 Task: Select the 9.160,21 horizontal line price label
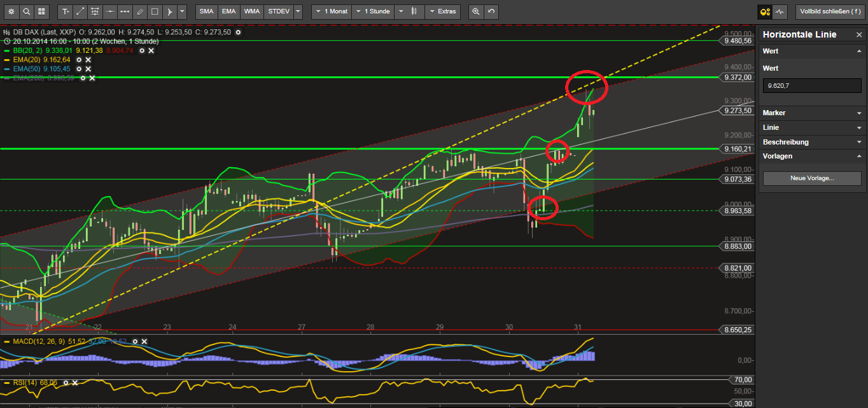click(x=738, y=149)
